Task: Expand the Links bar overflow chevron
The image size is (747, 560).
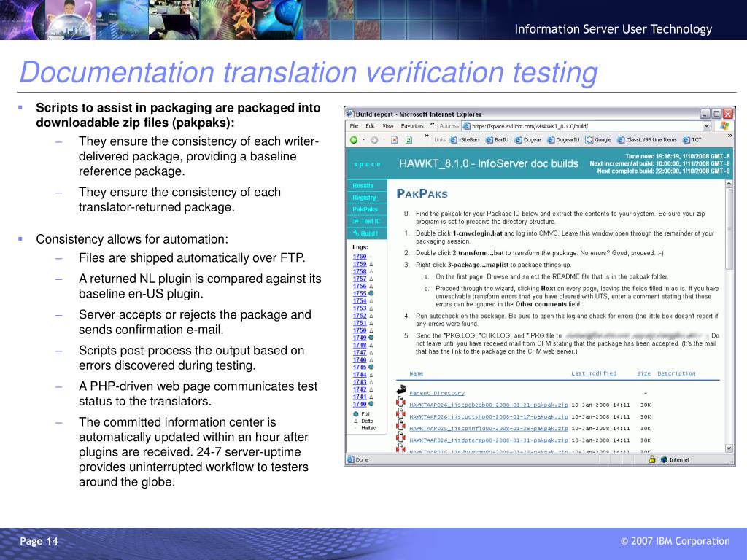Action: 729,136
